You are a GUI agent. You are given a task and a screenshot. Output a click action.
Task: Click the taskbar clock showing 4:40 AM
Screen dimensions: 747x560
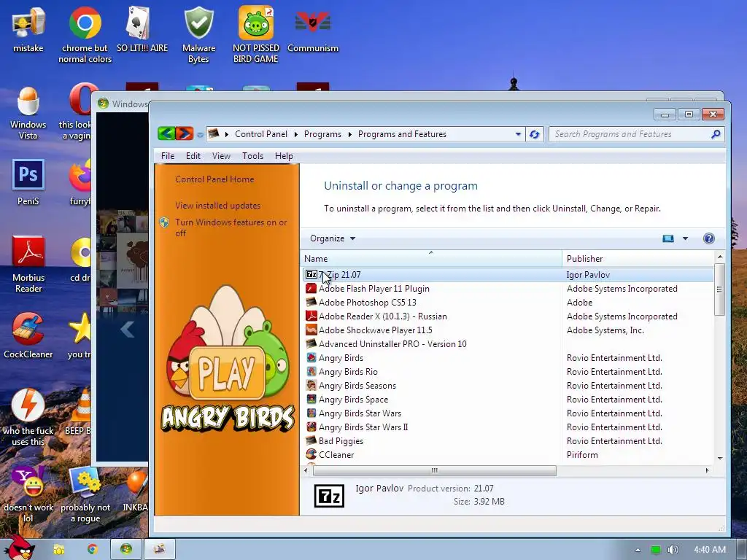709,550
